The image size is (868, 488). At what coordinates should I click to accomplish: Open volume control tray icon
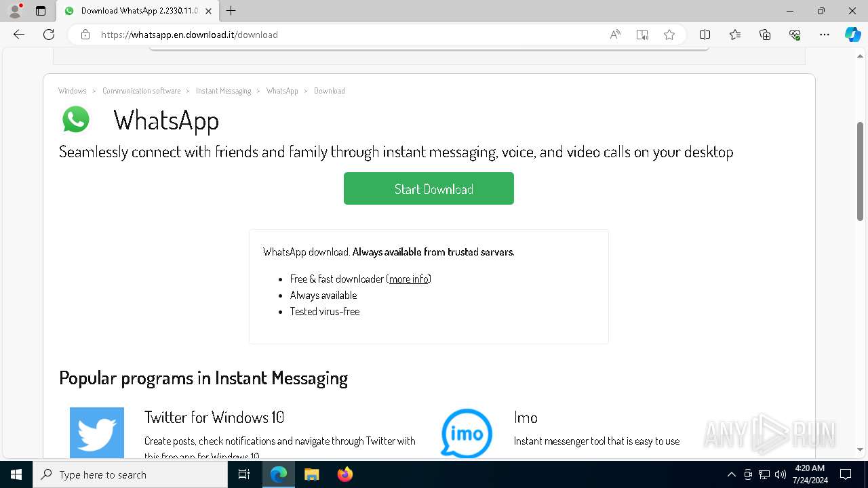coord(781,474)
